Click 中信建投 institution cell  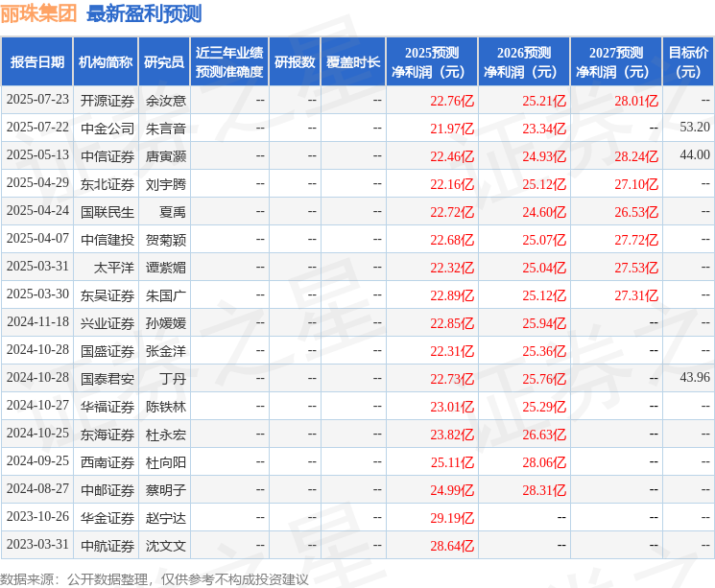[x=107, y=240]
